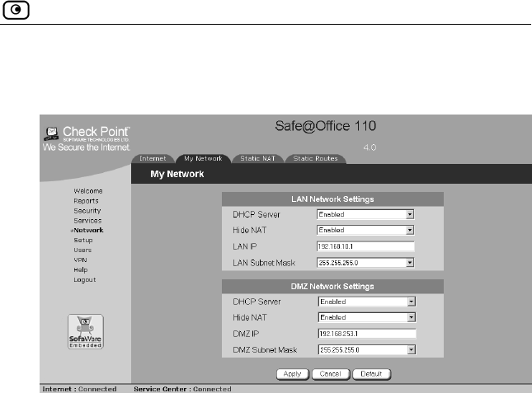Open the DMZ Hide NAT dropdown
Image resolution: width=532 pixels, height=393 pixels.
pos(367,317)
